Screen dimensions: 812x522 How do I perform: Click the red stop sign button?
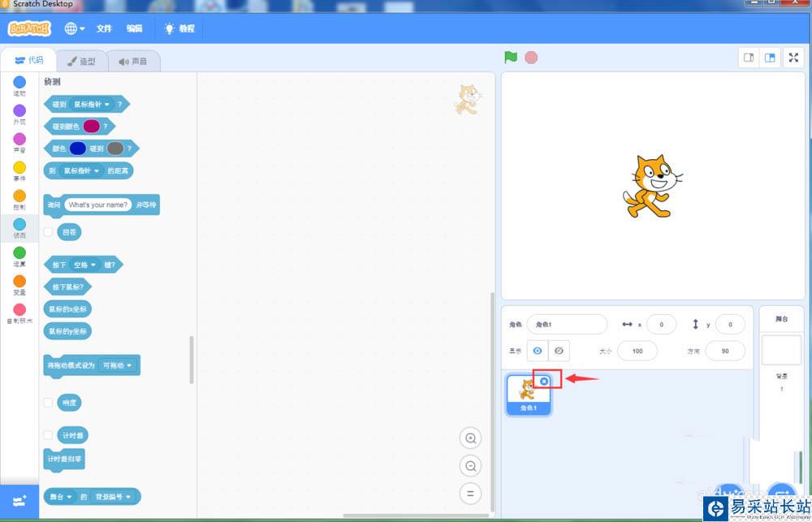531,57
